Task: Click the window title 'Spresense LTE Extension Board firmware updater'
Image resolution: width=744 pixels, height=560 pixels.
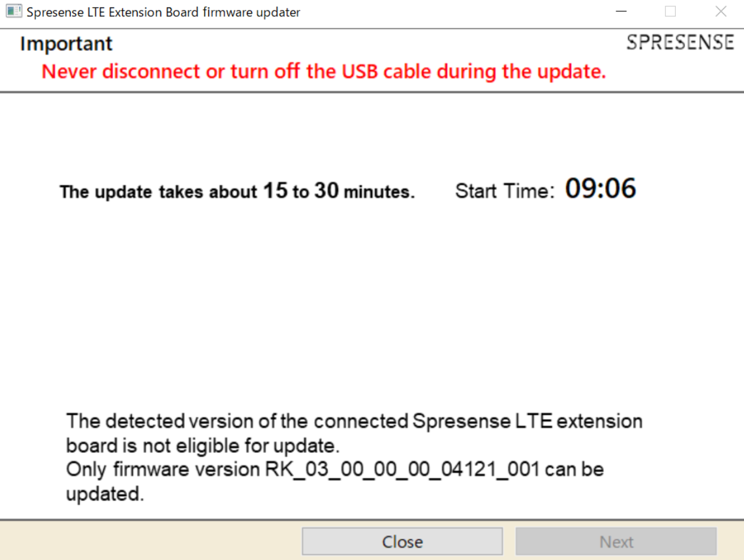Action: (x=163, y=12)
